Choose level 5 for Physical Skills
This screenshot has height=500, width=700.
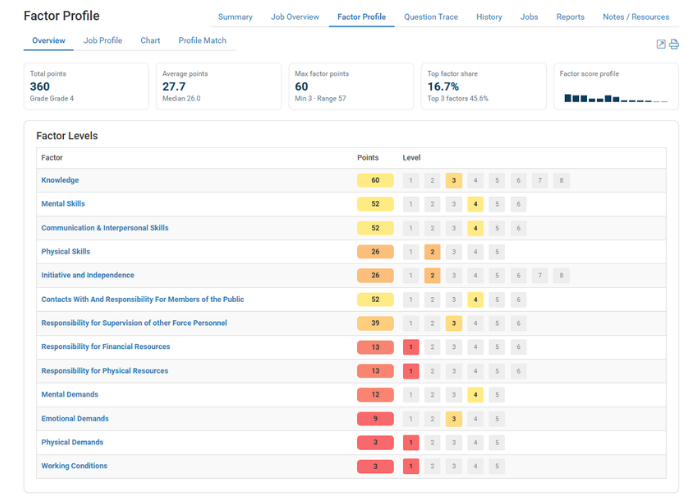pos(497,252)
